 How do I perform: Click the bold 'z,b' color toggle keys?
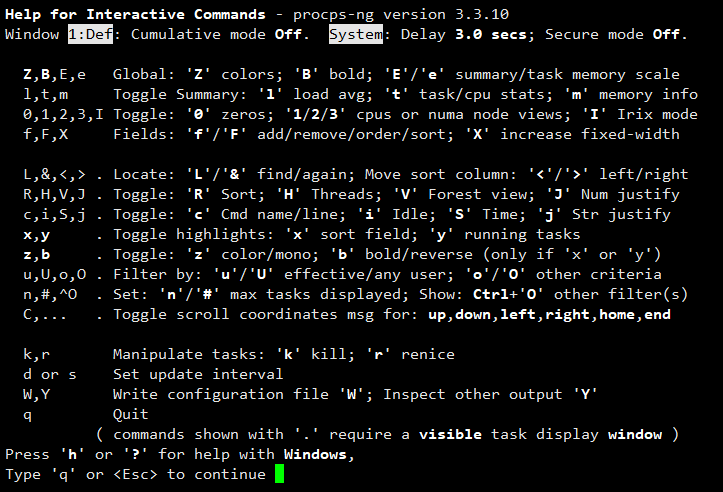[36, 254]
